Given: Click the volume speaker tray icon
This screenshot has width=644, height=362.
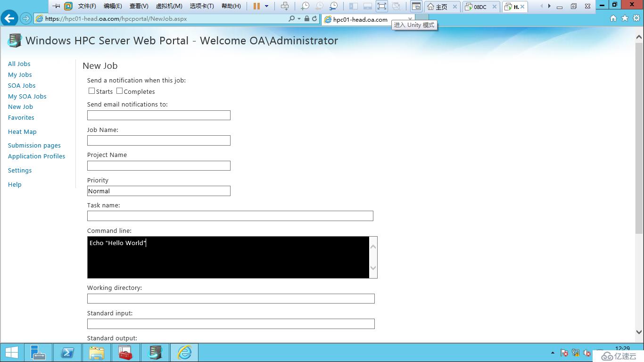Looking at the screenshot, I should (x=587, y=353).
